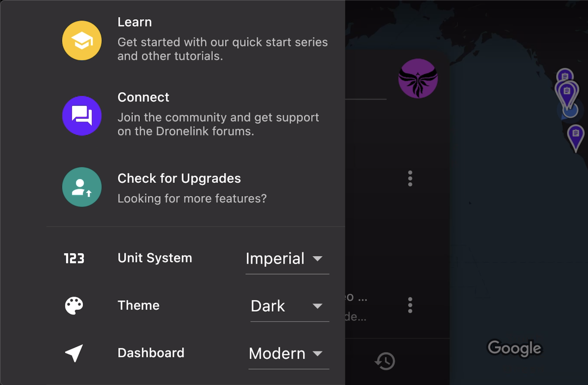Select the Check for Upgrades title
The height and width of the screenshot is (385, 588).
179,179
